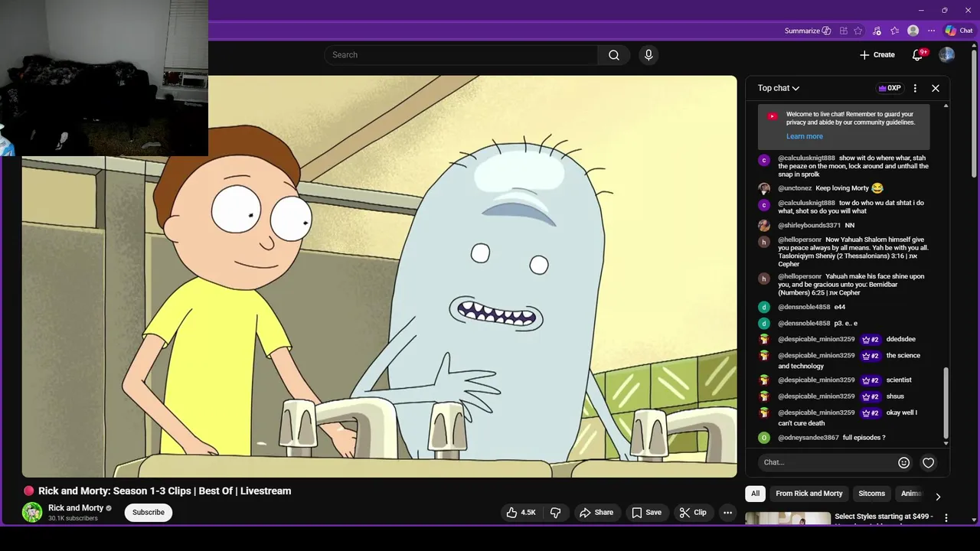
Task: Open the Select Styles ad thumbnail
Action: click(788, 519)
